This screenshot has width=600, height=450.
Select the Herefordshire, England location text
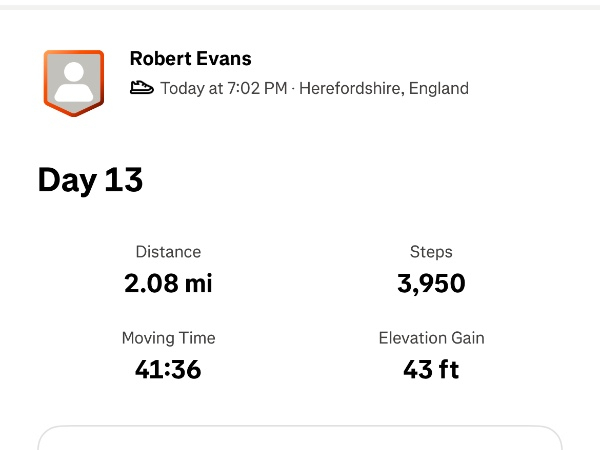(383, 88)
